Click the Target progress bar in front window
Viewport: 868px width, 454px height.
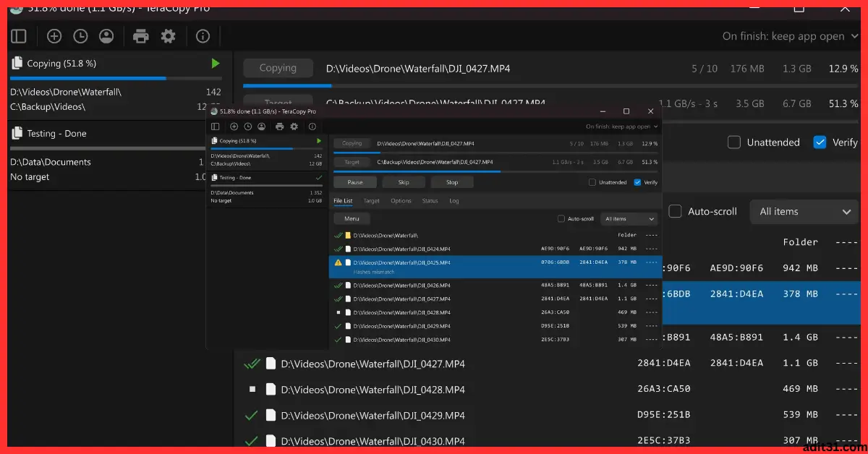click(495, 171)
